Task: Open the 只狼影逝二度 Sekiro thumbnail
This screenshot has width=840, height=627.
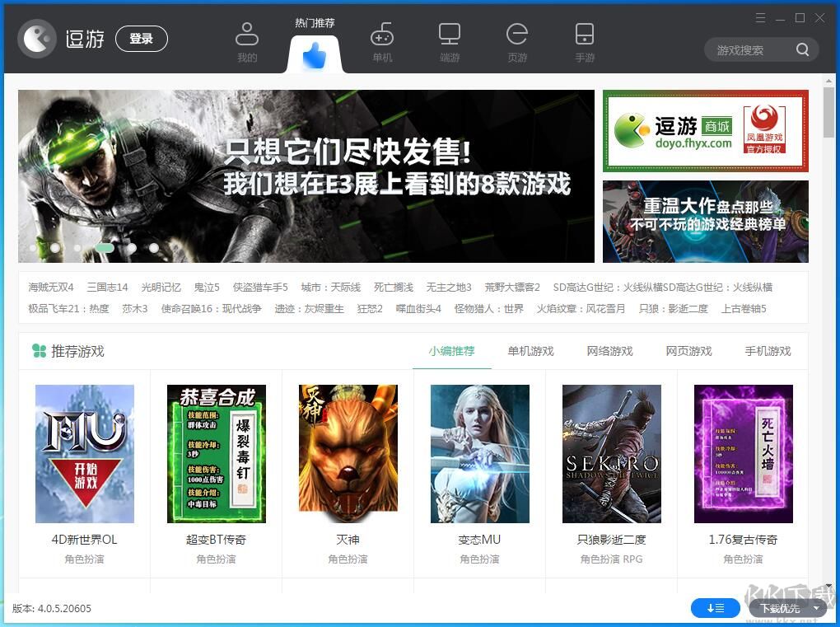Action: click(611, 453)
